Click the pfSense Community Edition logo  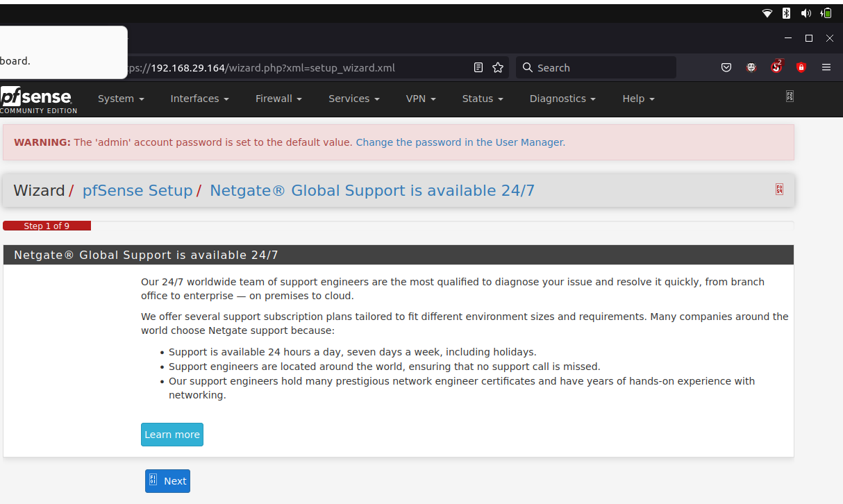click(x=38, y=100)
